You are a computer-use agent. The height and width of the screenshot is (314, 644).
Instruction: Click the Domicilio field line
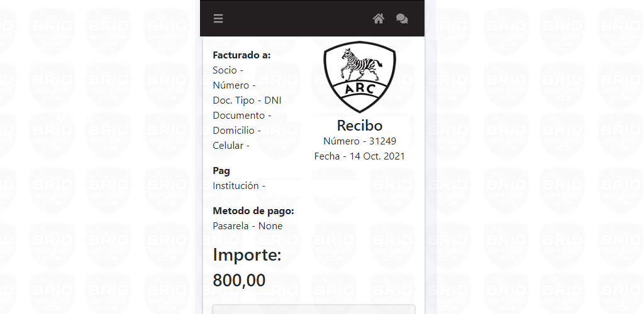(x=237, y=131)
